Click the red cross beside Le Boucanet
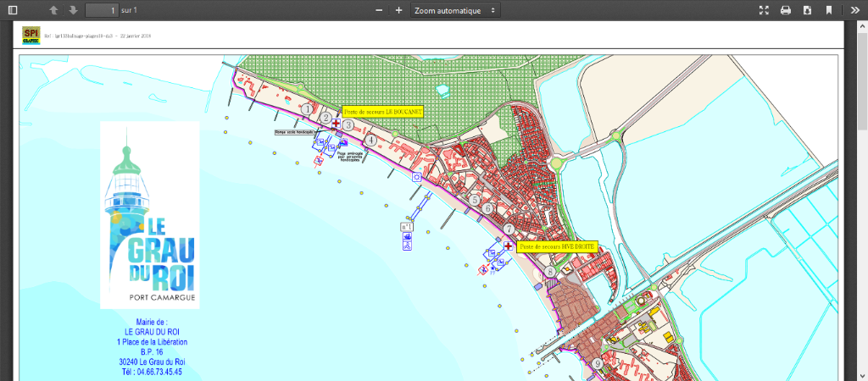The image size is (868, 381). pyautogui.click(x=336, y=124)
